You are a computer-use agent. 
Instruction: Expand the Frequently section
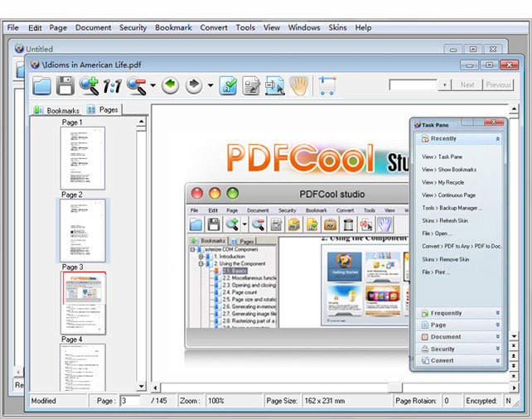click(498, 313)
